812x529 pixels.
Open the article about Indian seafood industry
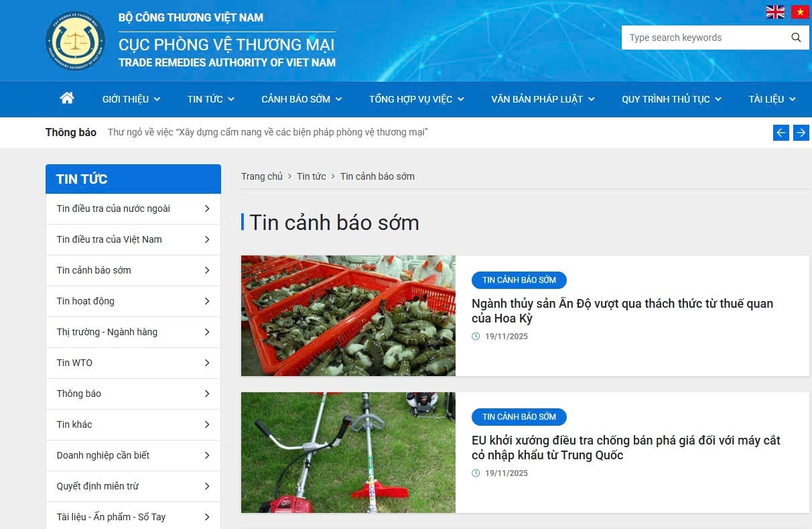pyautogui.click(x=622, y=310)
